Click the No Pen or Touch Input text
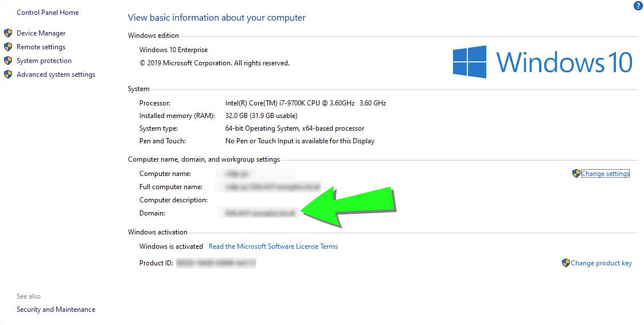The width and height of the screenshot is (644, 325). (300, 141)
